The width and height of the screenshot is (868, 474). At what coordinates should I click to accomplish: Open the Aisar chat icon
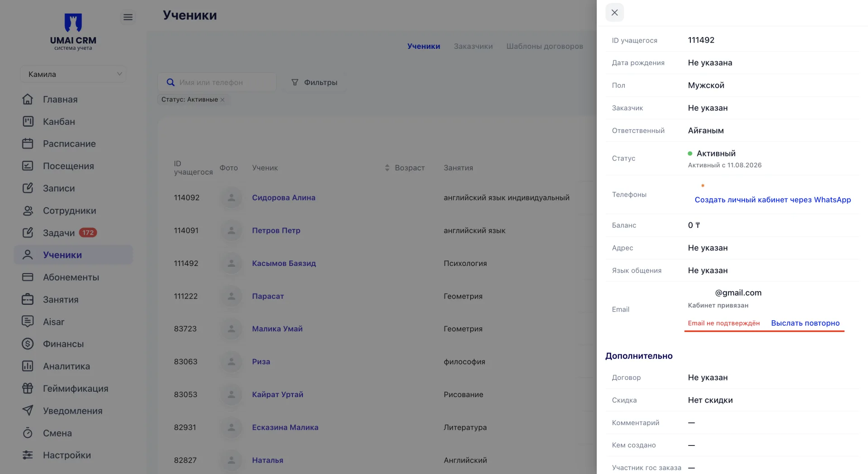click(x=28, y=322)
